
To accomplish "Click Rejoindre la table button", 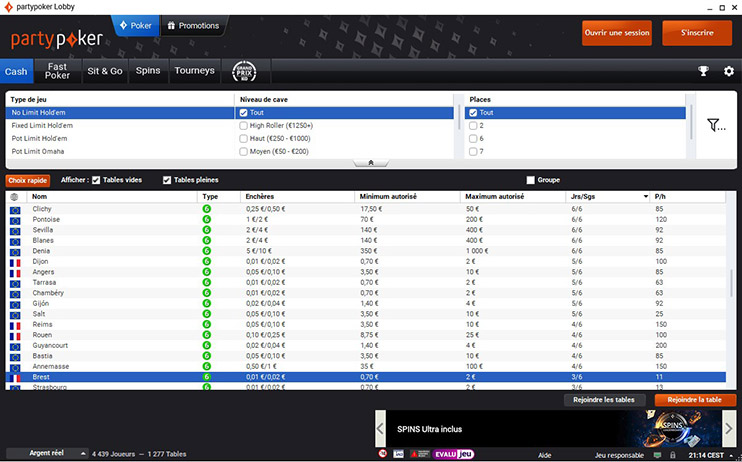I will point(688,400).
